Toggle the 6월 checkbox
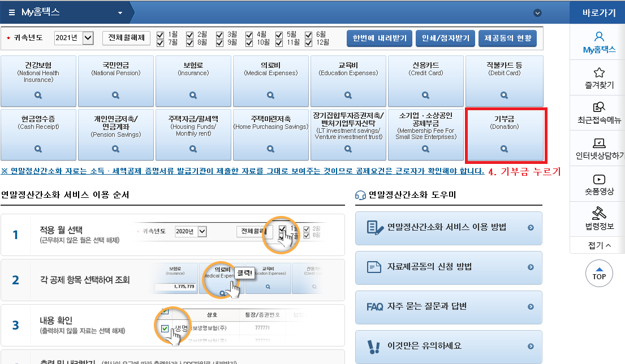This screenshot has height=364, width=625. [x=308, y=34]
